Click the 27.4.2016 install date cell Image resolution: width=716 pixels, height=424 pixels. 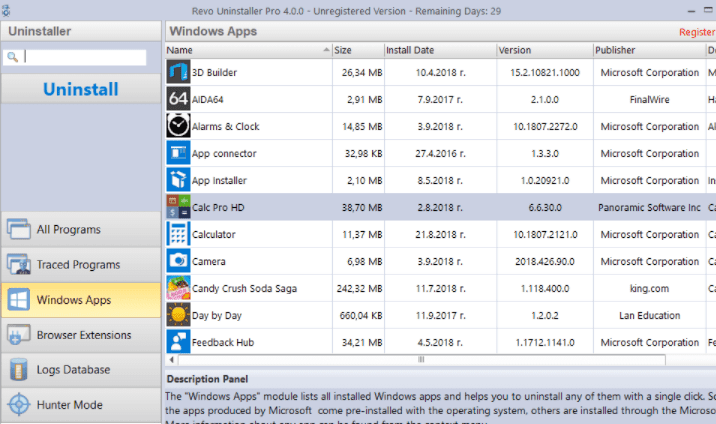click(x=440, y=153)
